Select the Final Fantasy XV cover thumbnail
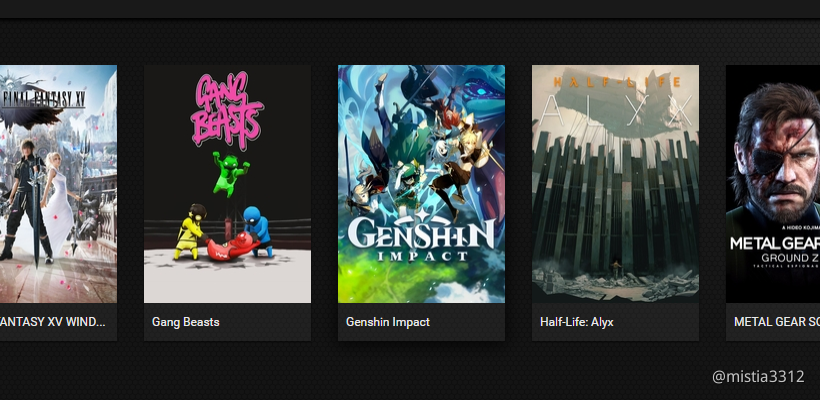The image size is (820, 400). (58, 184)
